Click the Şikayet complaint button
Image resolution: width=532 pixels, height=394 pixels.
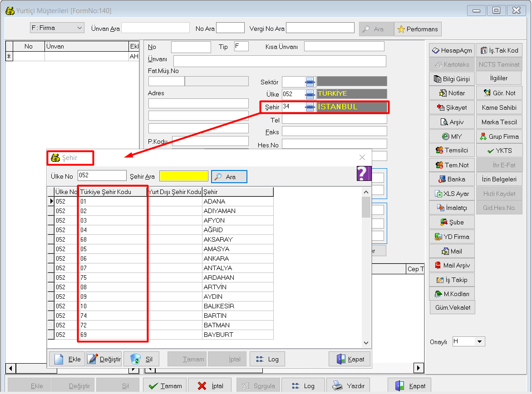[452, 107]
